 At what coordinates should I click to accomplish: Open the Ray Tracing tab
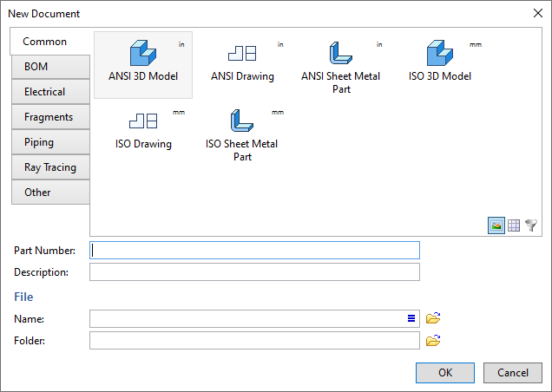pyautogui.click(x=50, y=167)
